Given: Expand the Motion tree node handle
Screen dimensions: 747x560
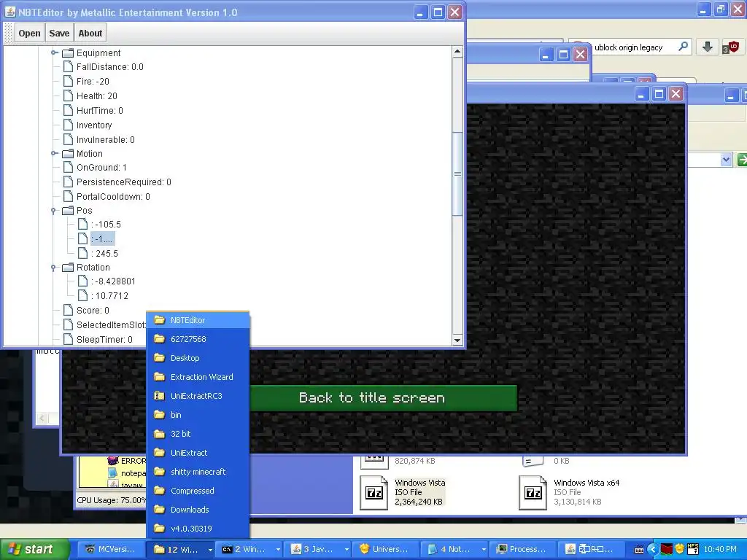Looking at the screenshot, I should click(x=54, y=153).
